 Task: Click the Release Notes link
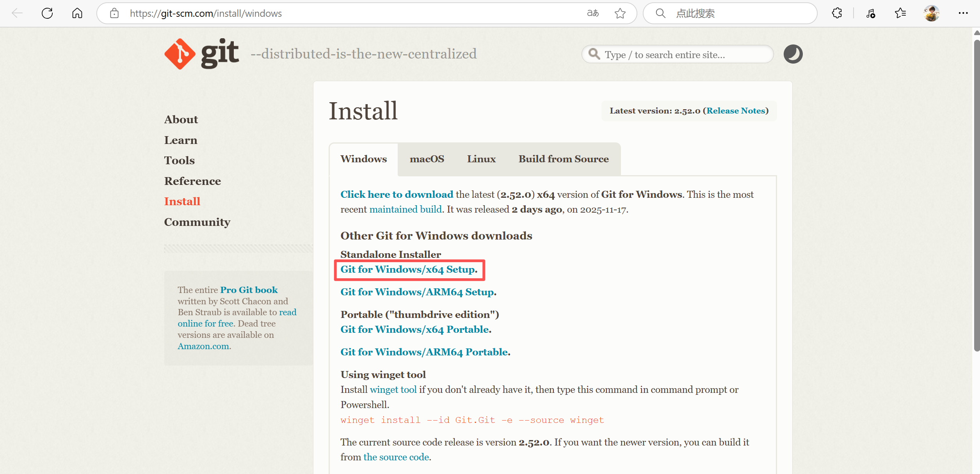[736, 111]
